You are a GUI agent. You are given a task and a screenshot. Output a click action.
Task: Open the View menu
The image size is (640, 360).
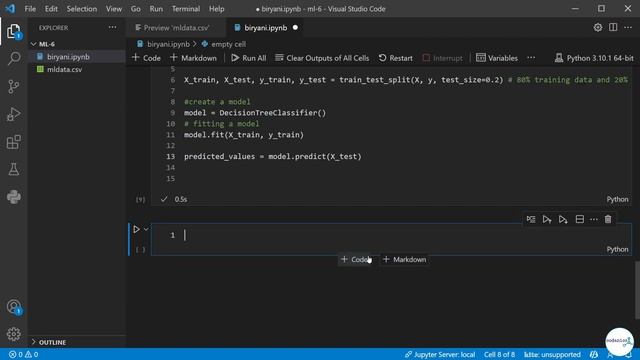point(113,9)
